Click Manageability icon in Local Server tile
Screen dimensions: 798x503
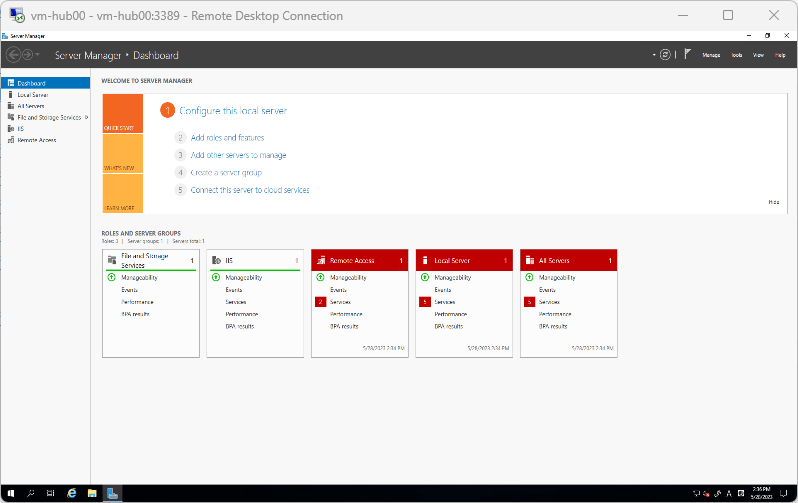click(425, 277)
